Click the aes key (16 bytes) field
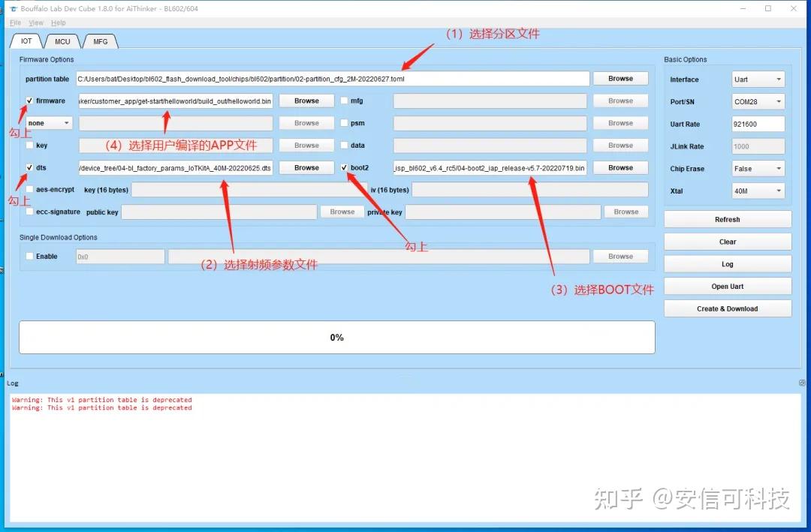The height and width of the screenshot is (532, 811). [x=249, y=190]
